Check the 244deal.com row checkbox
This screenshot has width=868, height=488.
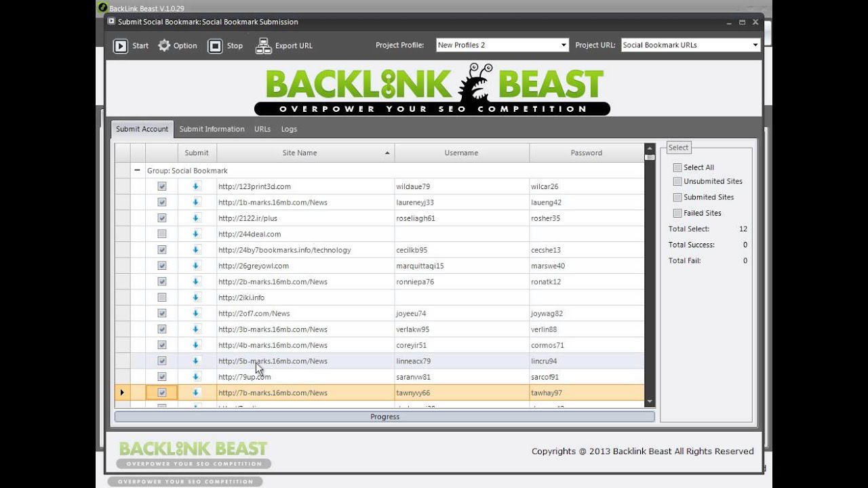pyautogui.click(x=162, y=234)
